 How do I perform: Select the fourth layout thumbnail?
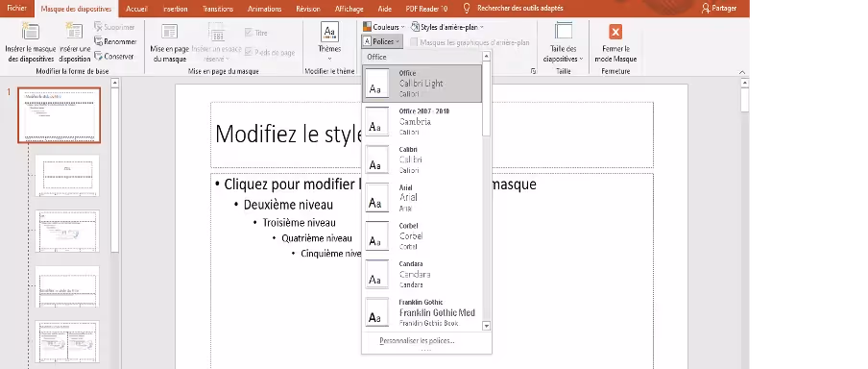tap(67, 286)
